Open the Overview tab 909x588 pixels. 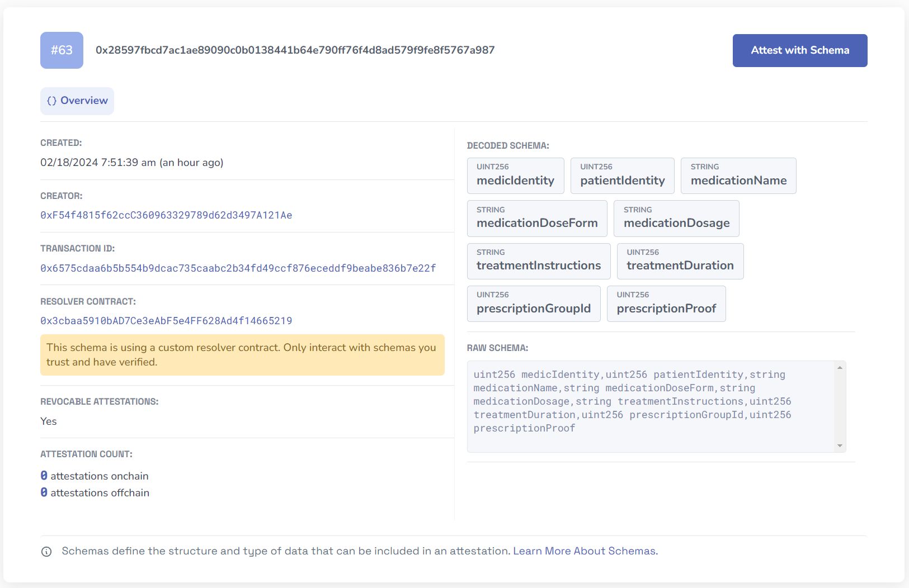pyautogui.click(x=77, y=101)
